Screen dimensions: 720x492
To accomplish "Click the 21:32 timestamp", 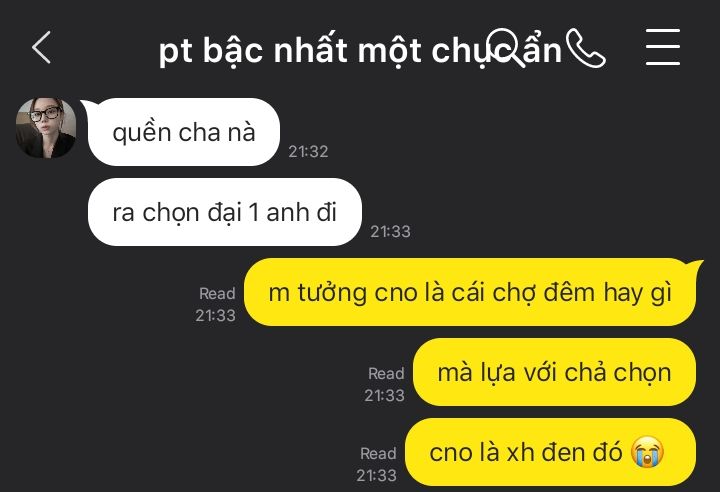I will pos(308,152).
